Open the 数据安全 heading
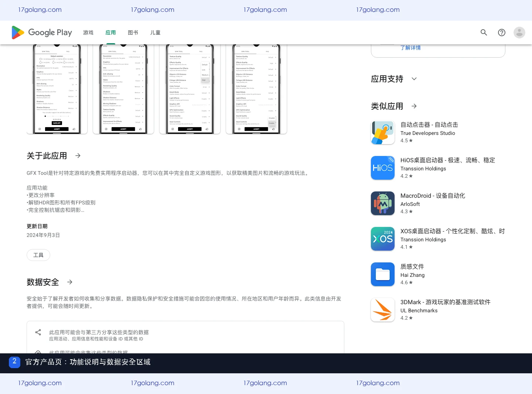The width and height of the screenshot is (532, 394). tap(43, 282)
